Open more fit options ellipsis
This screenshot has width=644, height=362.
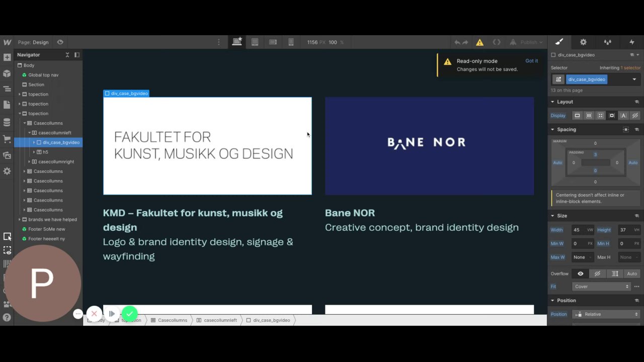point(636,287)
